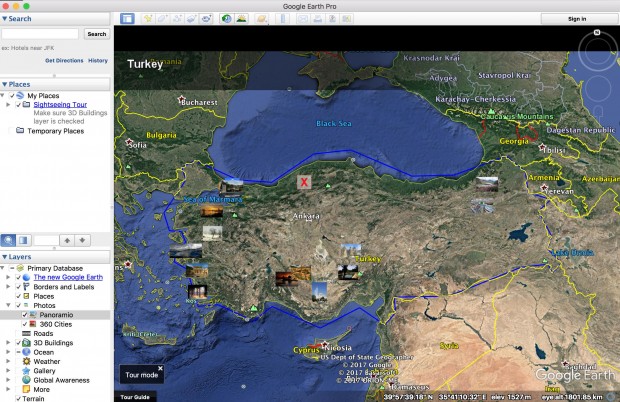Open Get Directions link

[64, 60]
